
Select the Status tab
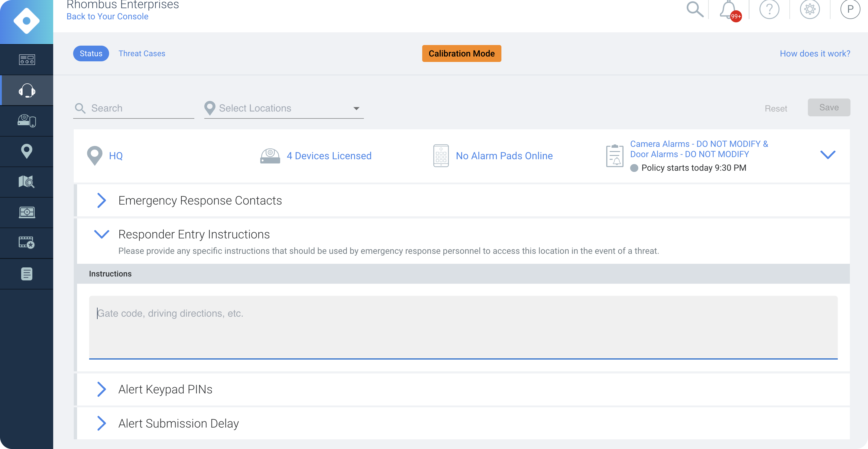click(91, 53)
